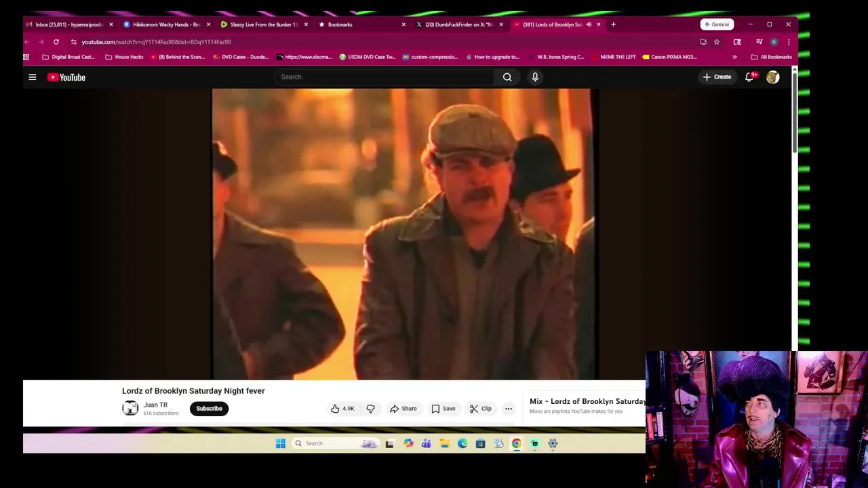The image size is (868, 488).
Task: Go to the YouTube home logo
Action: 66,77
